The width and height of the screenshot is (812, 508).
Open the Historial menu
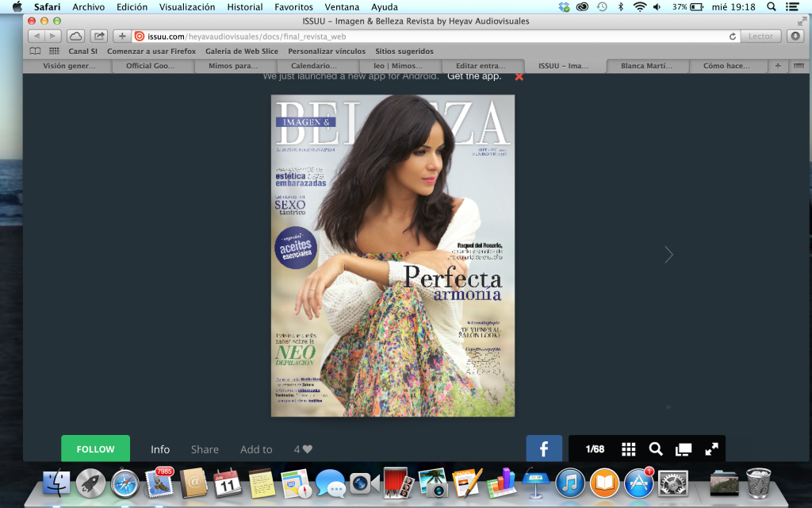[244, 6]
